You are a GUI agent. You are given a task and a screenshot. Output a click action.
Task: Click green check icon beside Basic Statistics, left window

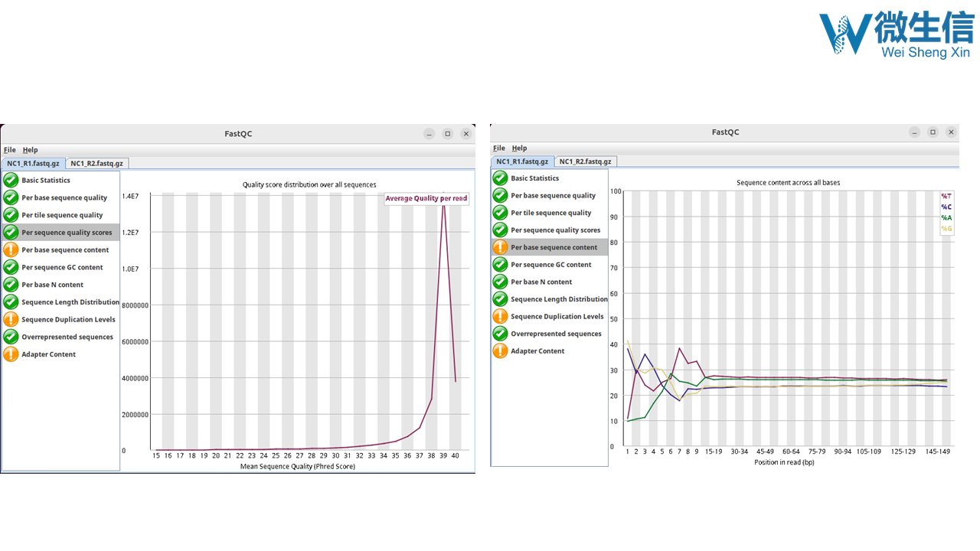[x=11, y=180]
